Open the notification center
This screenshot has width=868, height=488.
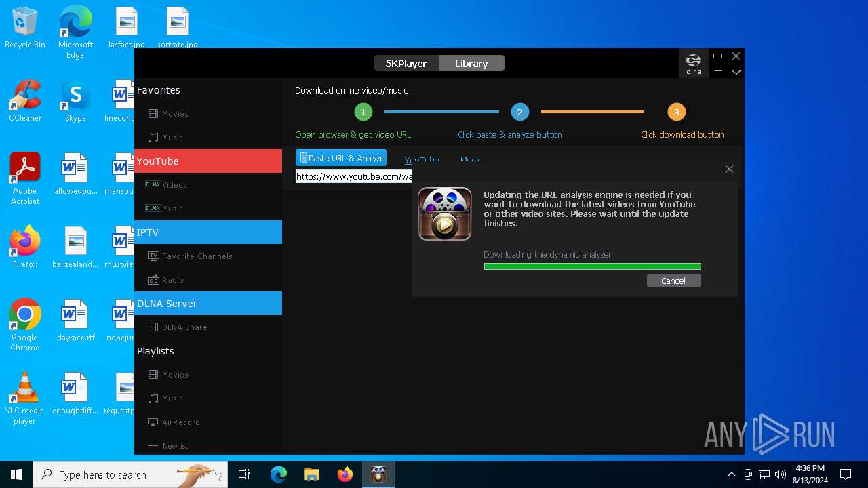pos(846,474)
